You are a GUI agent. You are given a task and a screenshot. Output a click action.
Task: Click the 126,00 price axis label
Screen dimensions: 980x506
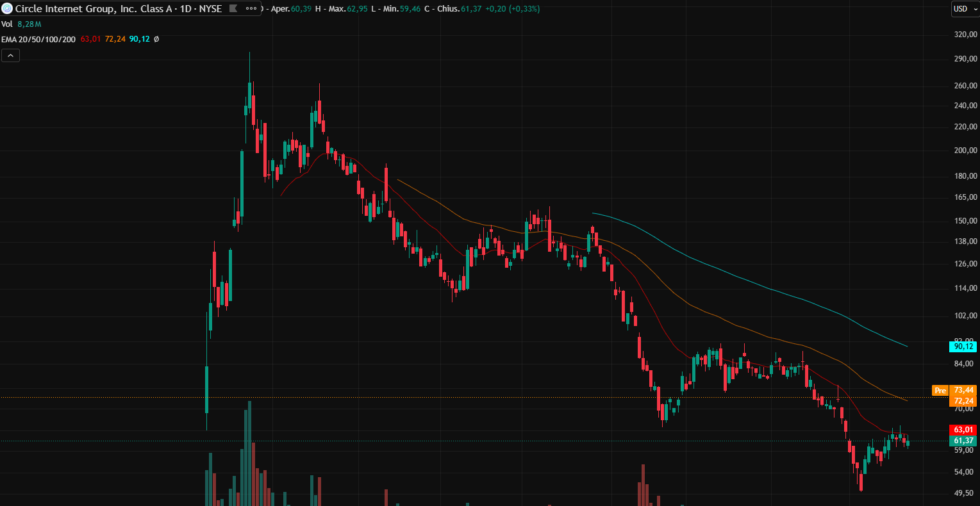click(965, 264)
